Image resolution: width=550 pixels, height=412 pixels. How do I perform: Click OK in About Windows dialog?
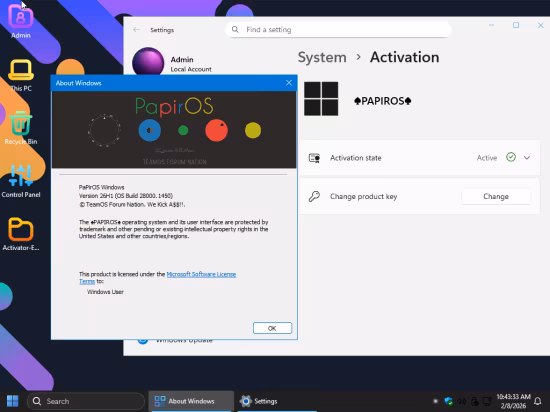(x=272, y=328)
